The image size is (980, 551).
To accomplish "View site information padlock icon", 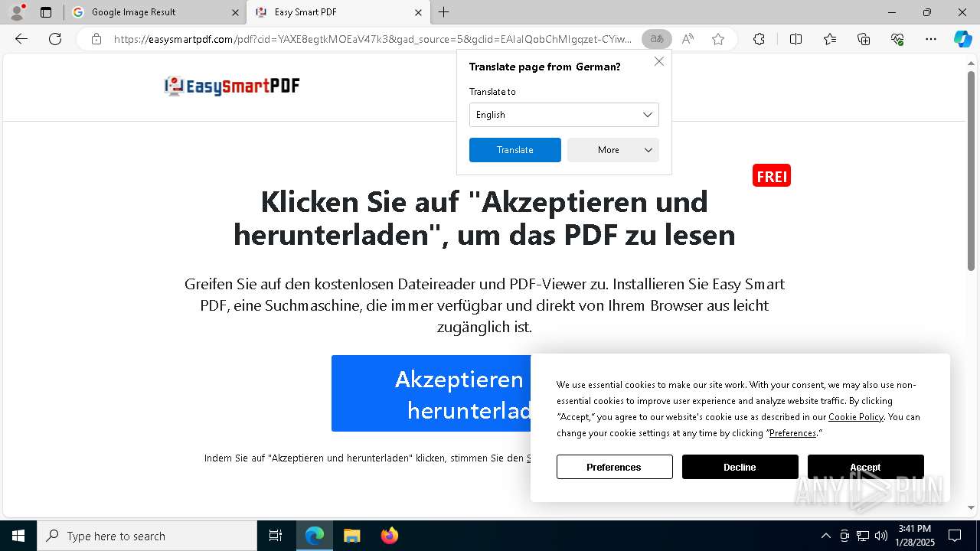I will click(x=96, y=39).
